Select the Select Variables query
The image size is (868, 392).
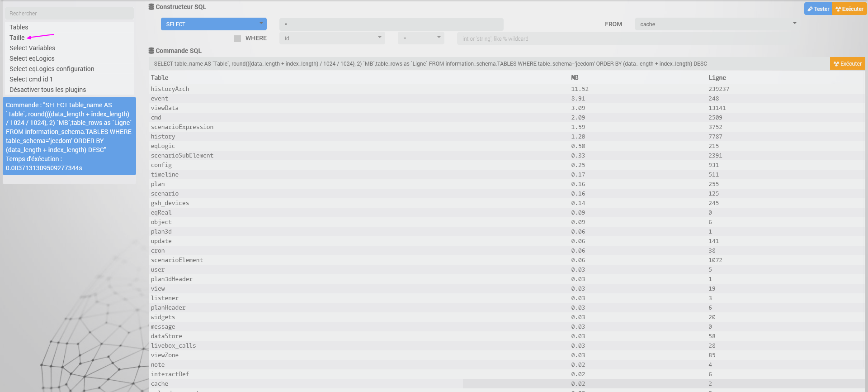point(33,48)
